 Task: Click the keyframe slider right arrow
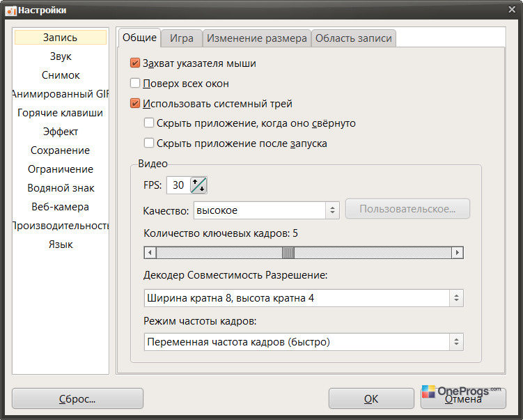point(458,253)
